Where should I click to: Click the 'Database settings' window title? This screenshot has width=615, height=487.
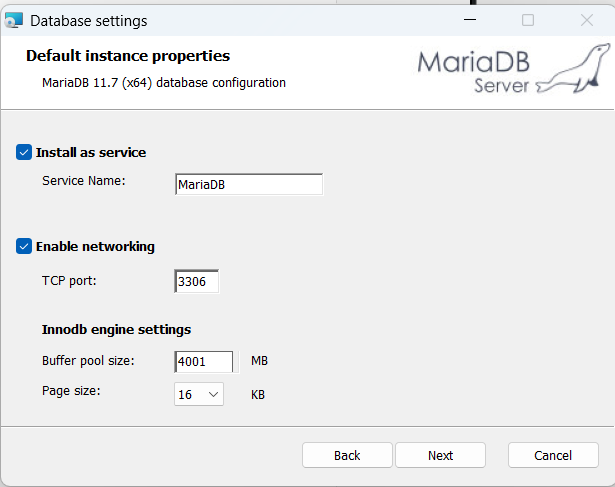tap(89, 21)
